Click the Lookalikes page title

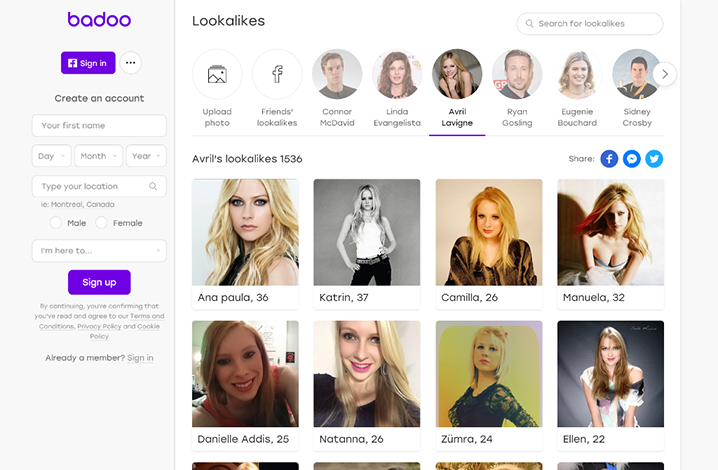(x=228, y=21)
